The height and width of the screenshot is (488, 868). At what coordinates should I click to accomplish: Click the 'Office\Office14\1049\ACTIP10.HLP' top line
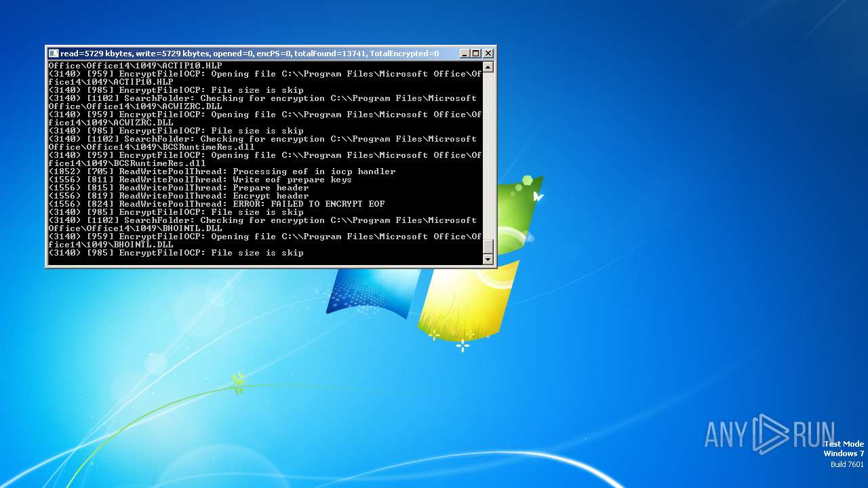pos(136,66)
